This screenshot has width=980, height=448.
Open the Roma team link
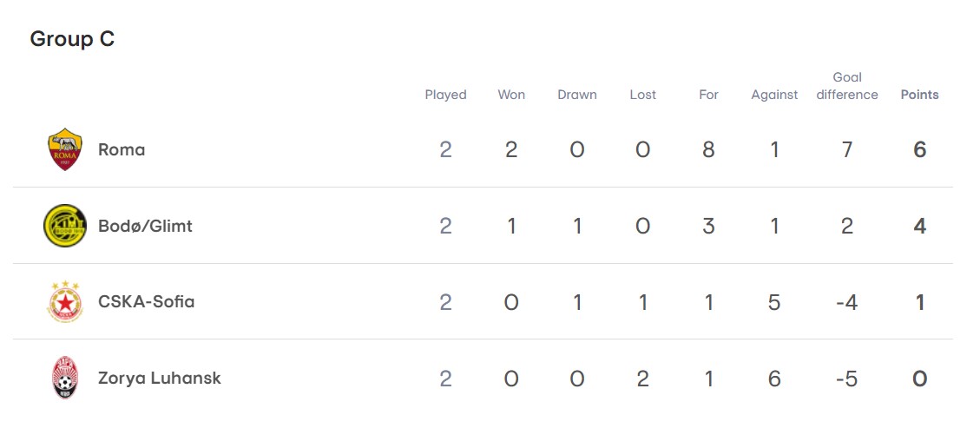[122, 149]
